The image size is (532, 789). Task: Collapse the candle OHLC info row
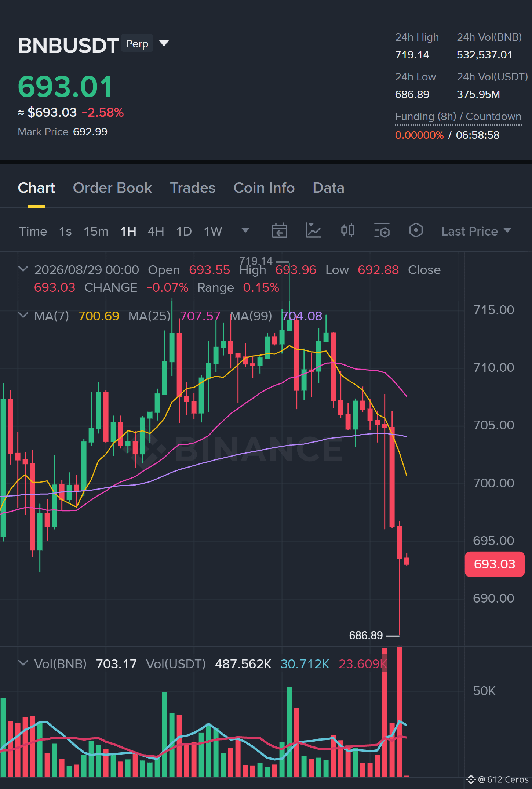pyautogui.click(x=23, y=269)
